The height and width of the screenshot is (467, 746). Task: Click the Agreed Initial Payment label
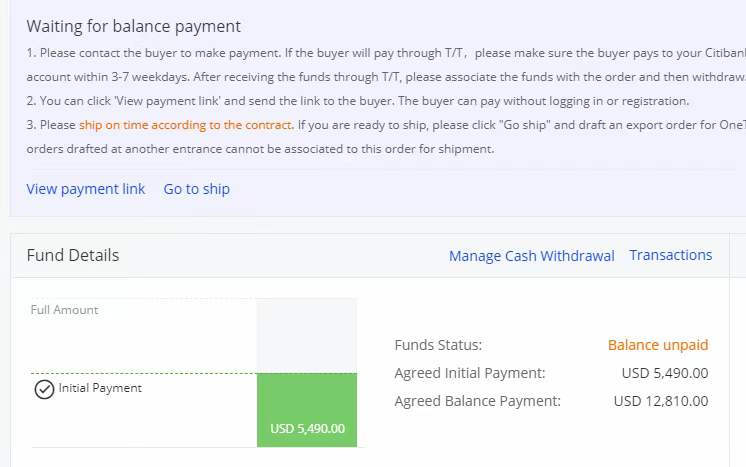click(x=470, y=373)
